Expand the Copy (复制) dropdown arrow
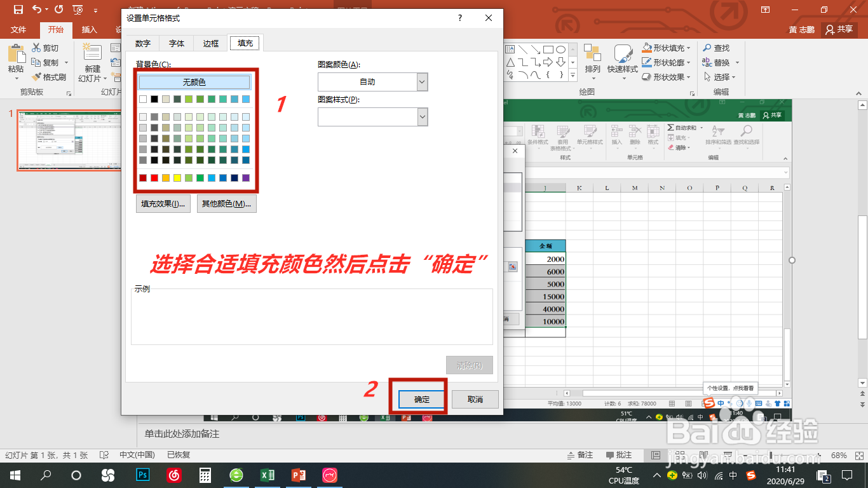 point(66,62)
